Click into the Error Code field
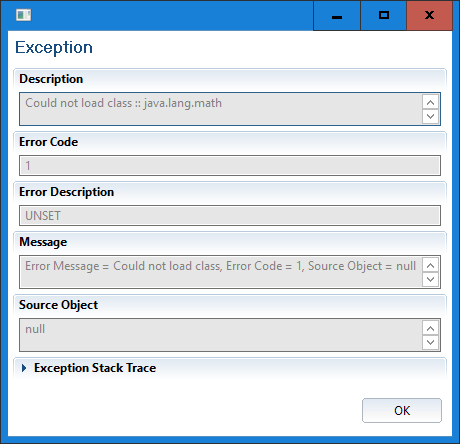Image resolution: width=460 pixels, height=444 pixels. 230,165
